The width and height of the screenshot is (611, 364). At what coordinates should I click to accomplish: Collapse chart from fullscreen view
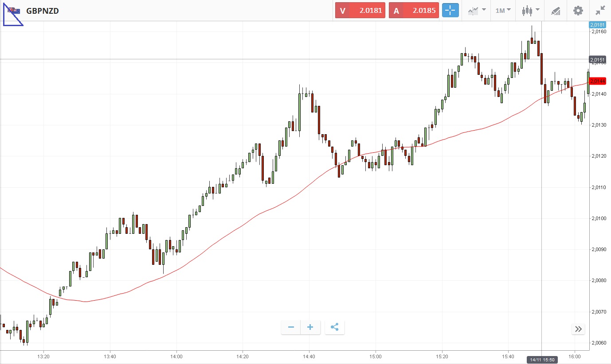600,10
